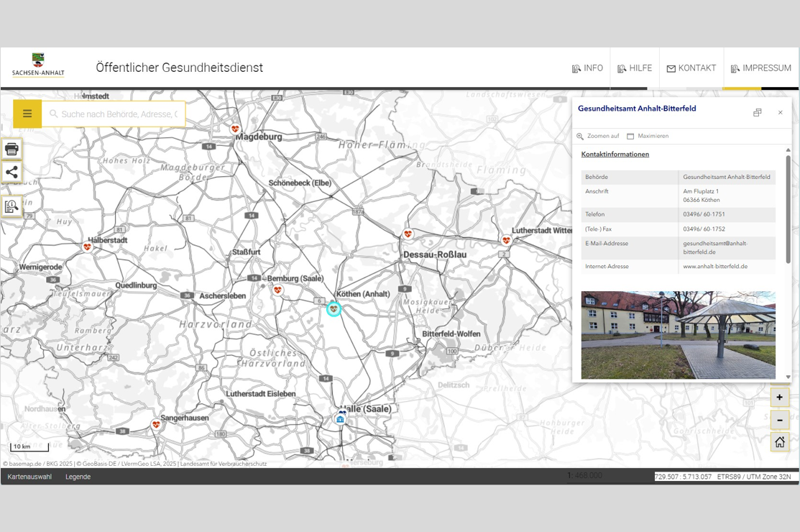Open the INFO menu item
Screen dimensions: 800x532
[x=587, y=68]
